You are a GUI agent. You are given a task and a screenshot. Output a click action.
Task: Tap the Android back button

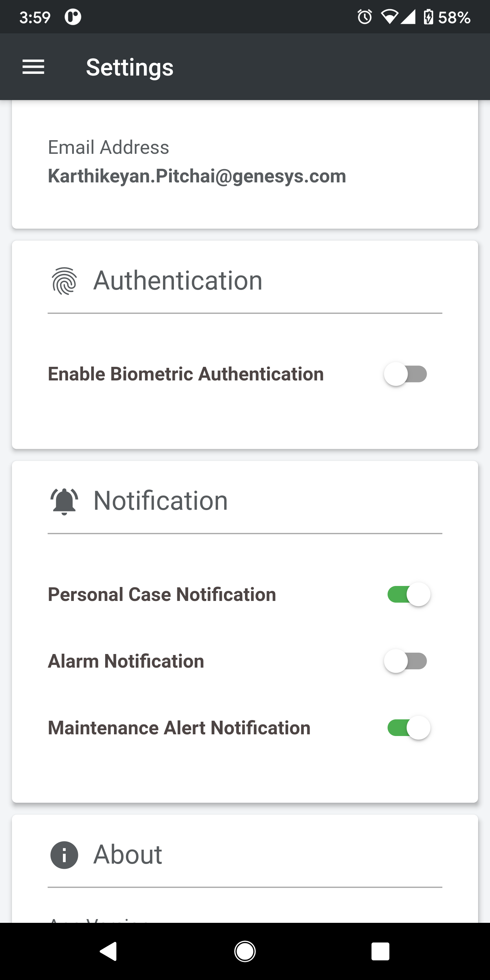point(109,951)
